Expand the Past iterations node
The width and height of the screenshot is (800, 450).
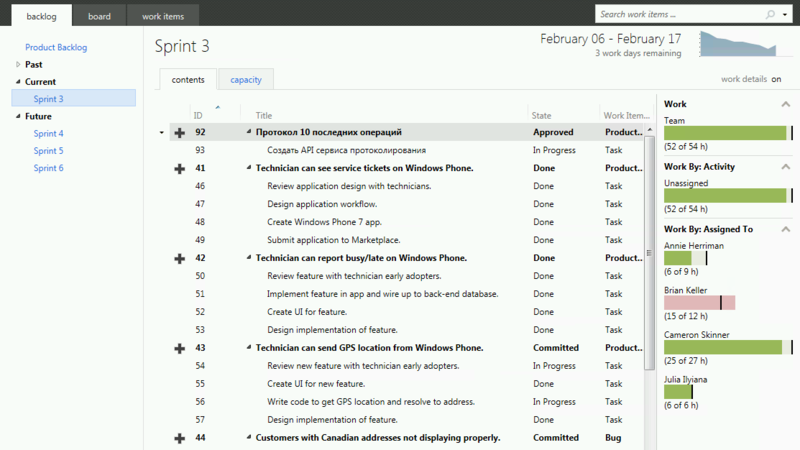18,64
